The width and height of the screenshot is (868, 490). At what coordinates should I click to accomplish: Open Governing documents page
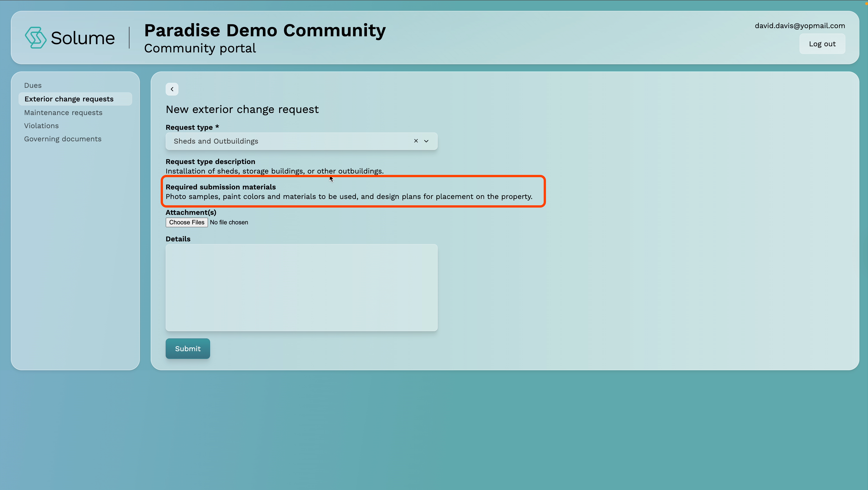(63, 139)
